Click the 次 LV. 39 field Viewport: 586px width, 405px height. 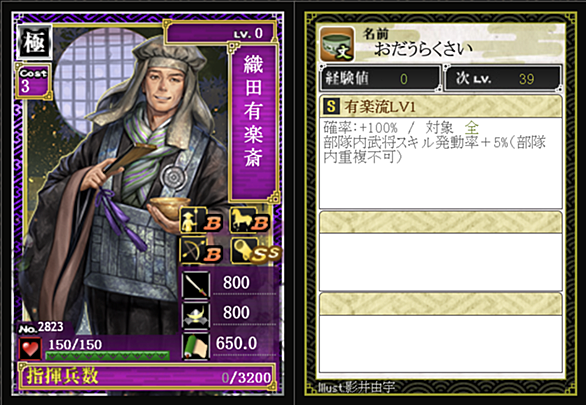coord(503,78)
